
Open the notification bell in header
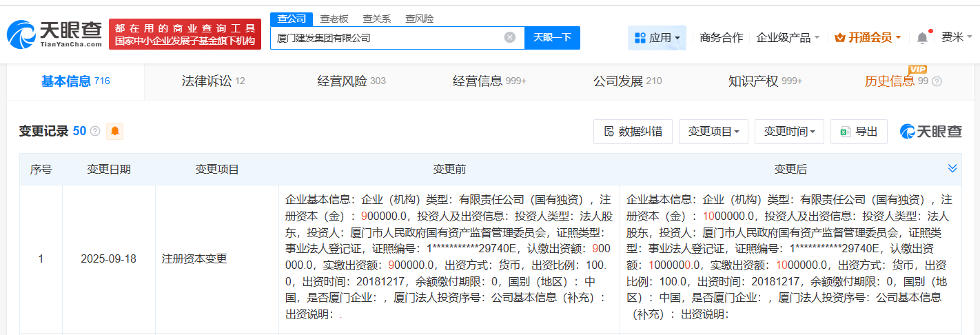(x=922, y=38)
